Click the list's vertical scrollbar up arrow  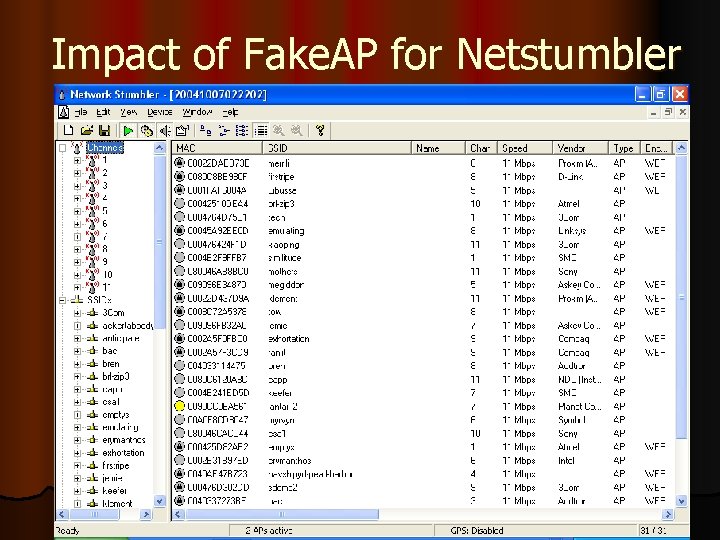[681, 148]
